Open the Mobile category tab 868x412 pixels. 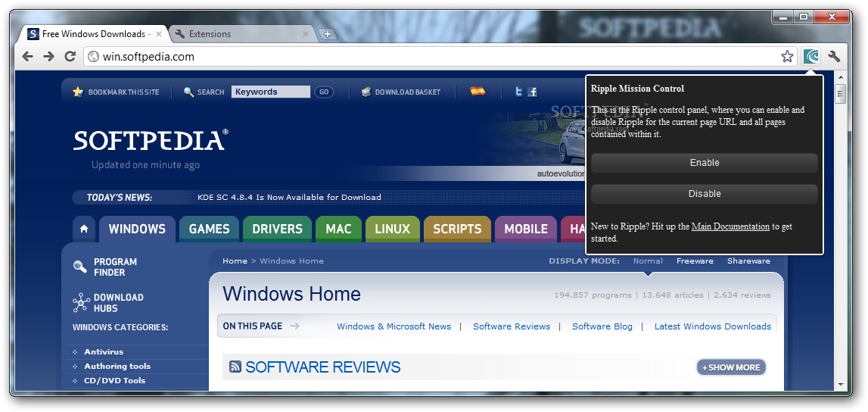click(526, 229)
